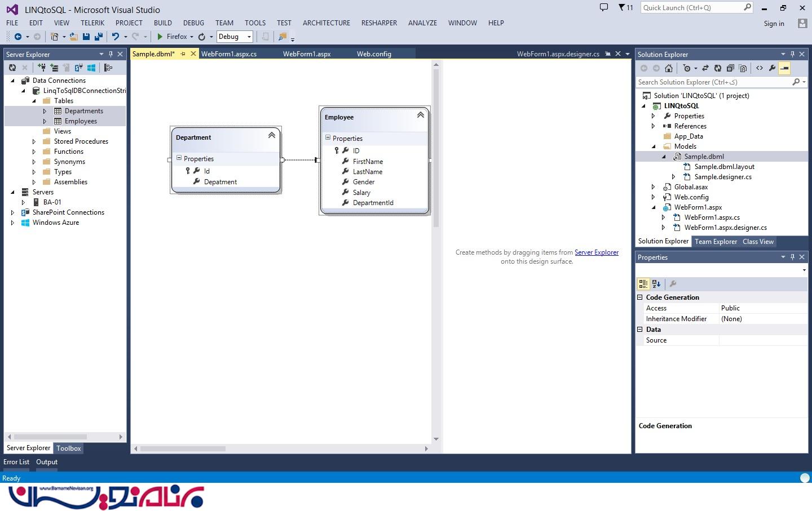The image size is (812, 511).
Task: Click Sync with Active Document icon
Action: [x=705, y=68]
